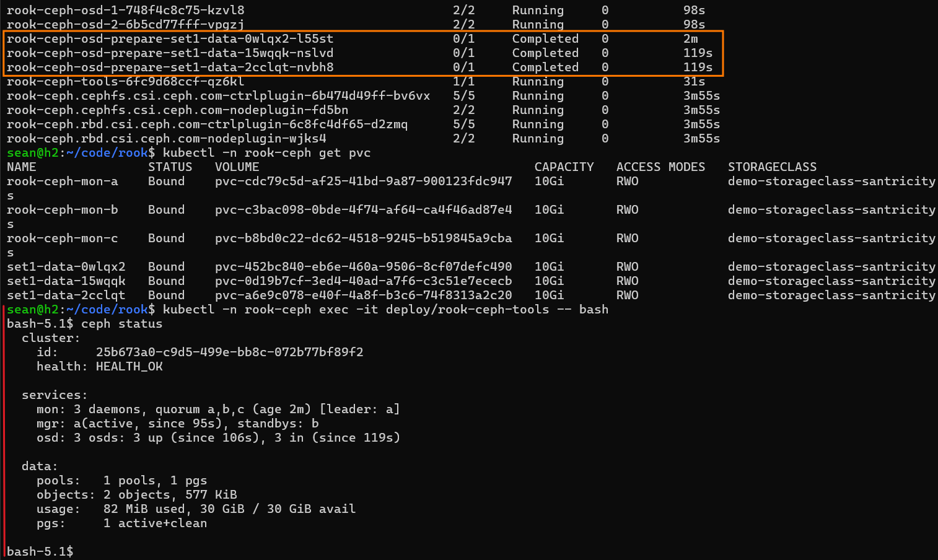Screen dimensions: 938x560
Task: Click volume pvc-cdc79c5d-af25-41bd-9a87-900123fdc947
Action: click(364, 181)
